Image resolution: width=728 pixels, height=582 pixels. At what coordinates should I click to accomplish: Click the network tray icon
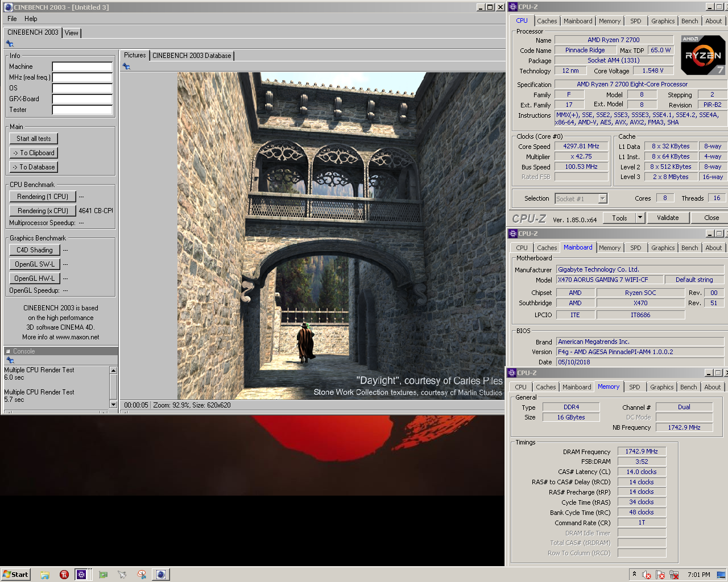click(674, 575)
